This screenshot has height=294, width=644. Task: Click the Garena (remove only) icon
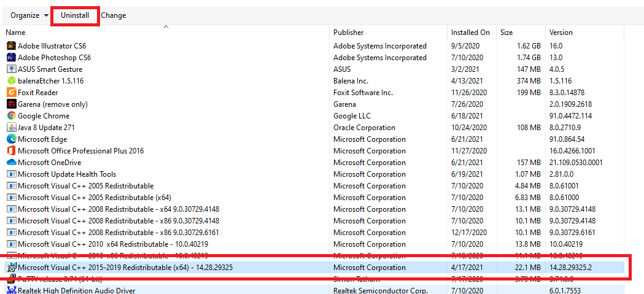click(11, 104)
